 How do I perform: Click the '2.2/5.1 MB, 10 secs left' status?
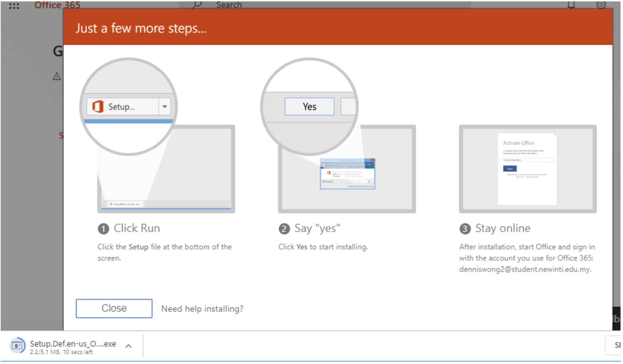pyautogui.click(x=61, y=352)
